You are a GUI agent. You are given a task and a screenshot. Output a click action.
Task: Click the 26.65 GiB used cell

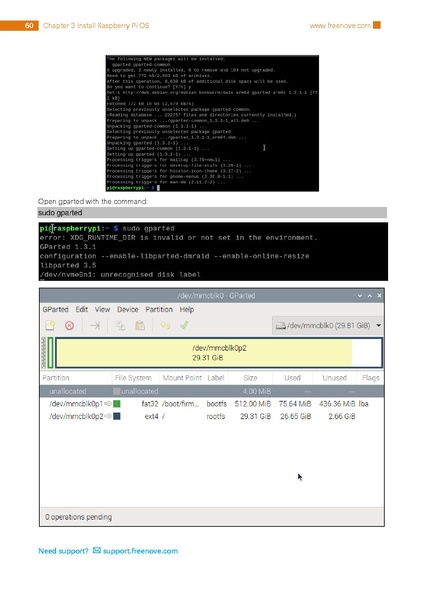pos(295,416)
